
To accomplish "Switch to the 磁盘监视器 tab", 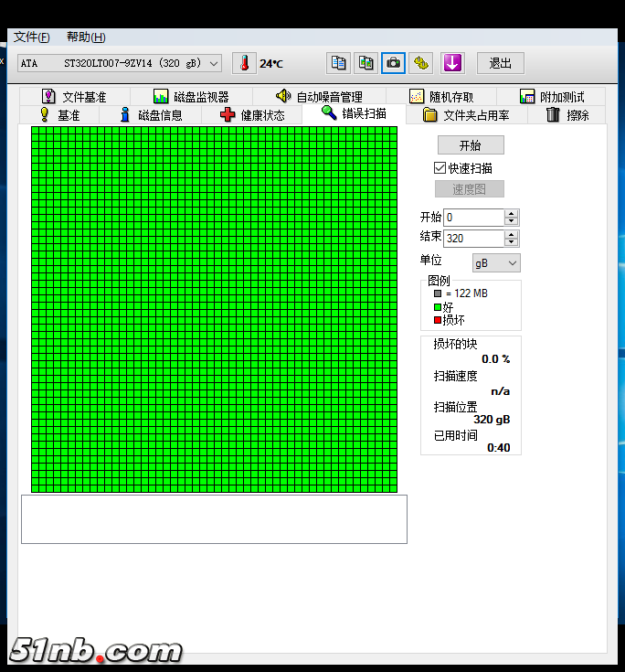I will pos(191,97).
